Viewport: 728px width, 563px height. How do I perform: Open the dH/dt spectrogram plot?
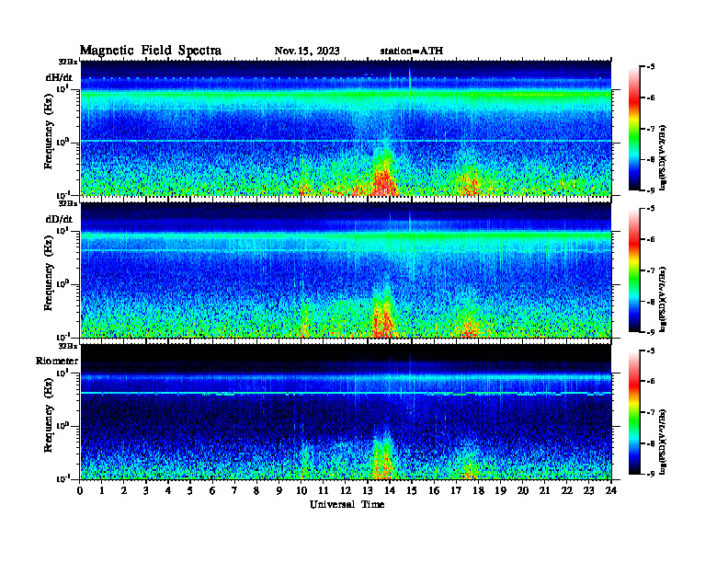(x=346, y=128)
